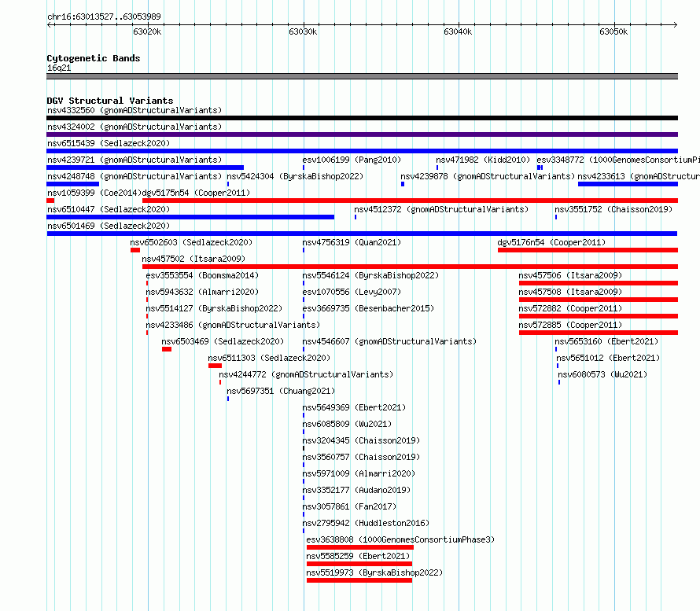Open nsv4239721 gnomAD variant label
This screenshot has width=700, height=611.
point(134,160)
